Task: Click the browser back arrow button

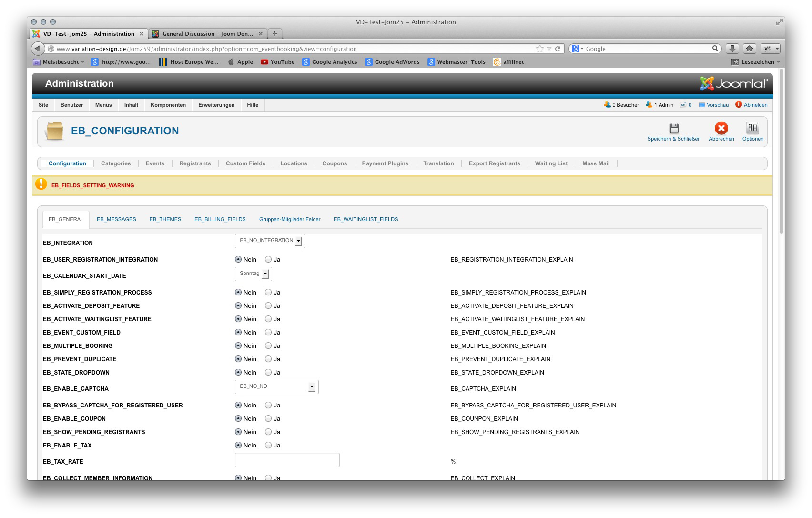Action: (38, 49)
